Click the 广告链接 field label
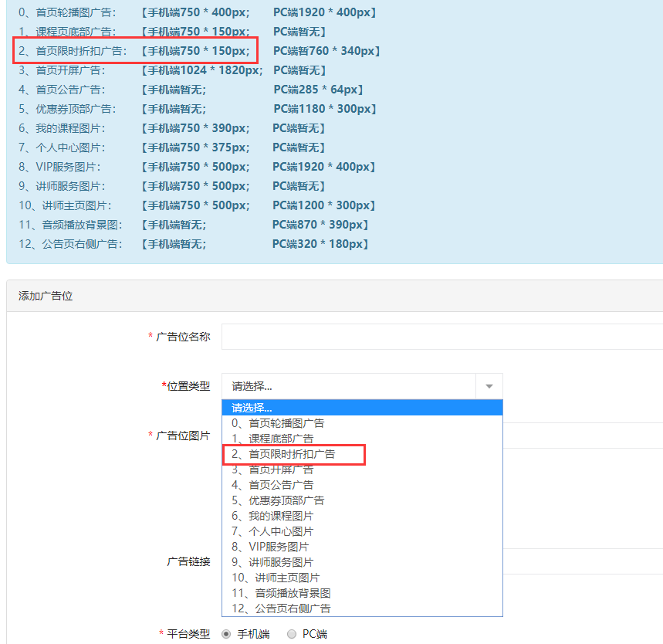The image size is (663, 644). (188, 561)
